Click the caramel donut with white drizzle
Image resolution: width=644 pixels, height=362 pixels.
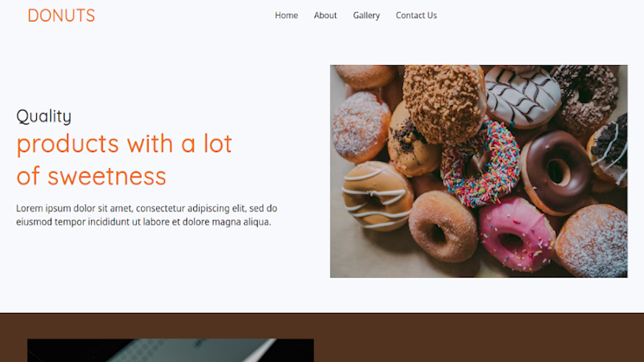click(376, 196)
